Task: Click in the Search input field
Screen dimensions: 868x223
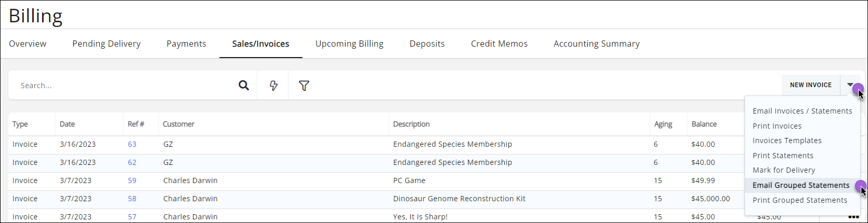Action: (x=125, y=86)
